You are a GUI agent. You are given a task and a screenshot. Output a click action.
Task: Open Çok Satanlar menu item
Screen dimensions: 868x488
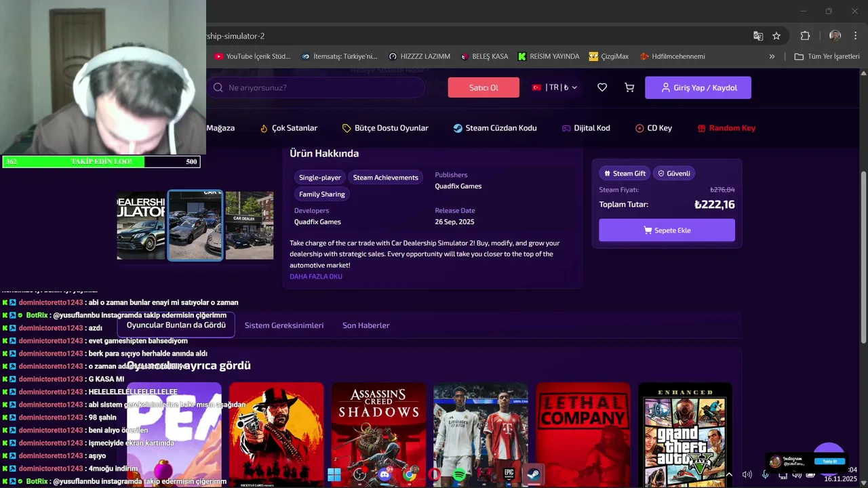(289, 128)
